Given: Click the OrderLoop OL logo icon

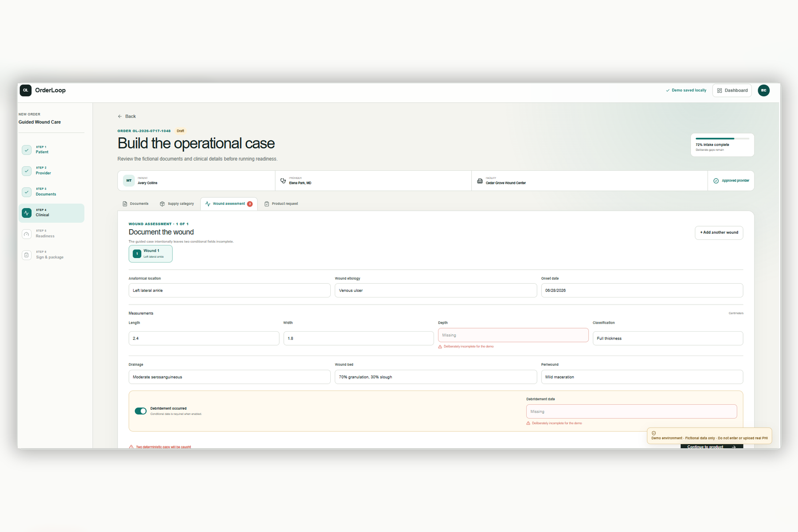Looking at the screenshot, I should (26, 90).
